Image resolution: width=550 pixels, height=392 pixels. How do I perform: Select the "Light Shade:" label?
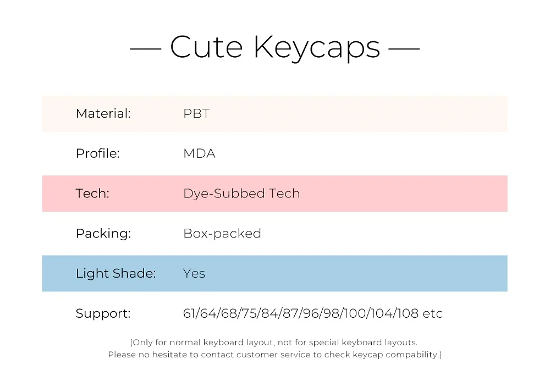[116, 273]
